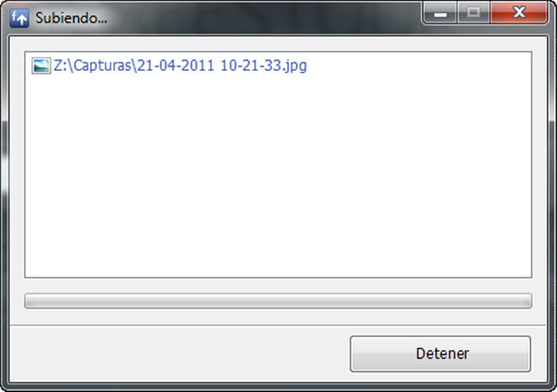Click the "Z:\" drive letter in the path

coord(63,66)
